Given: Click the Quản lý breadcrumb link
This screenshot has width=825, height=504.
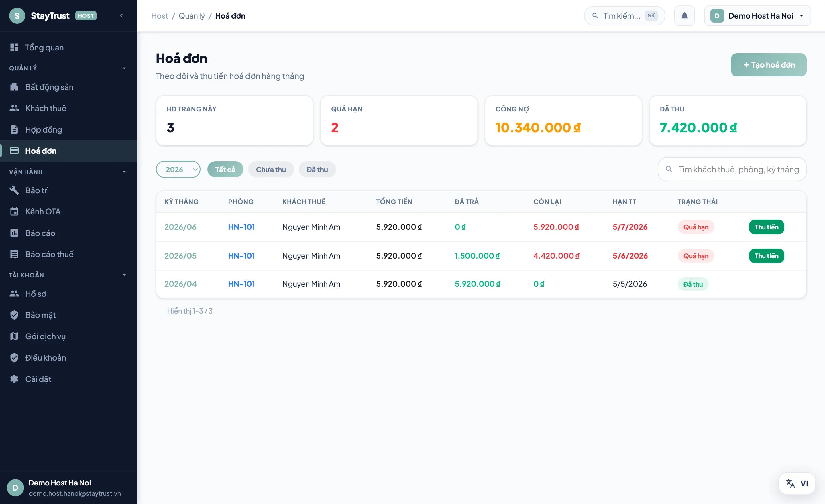Looking at the screenshot, I should click(192, 16).
